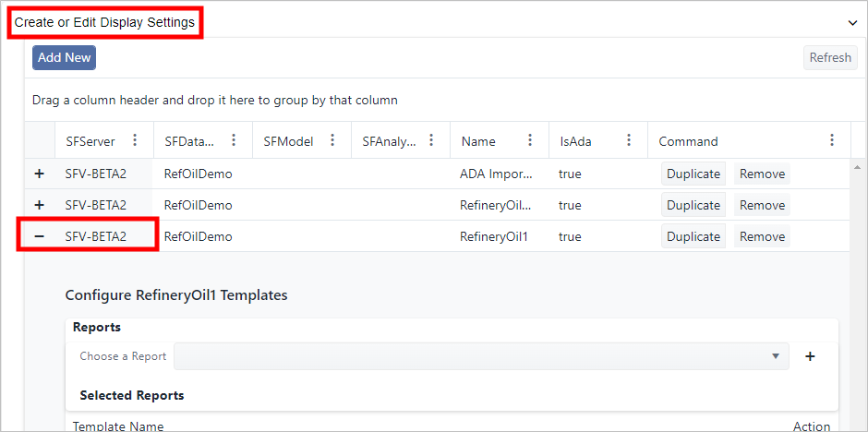This screenshot has width=868, height=432.
Task: Open SFAnalytic column kebab menu
Action: (431, 140)
